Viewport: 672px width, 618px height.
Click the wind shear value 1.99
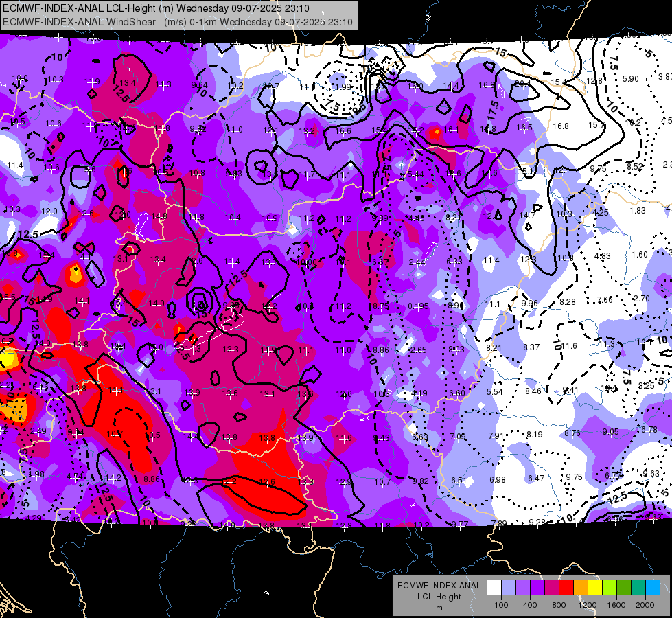(343, 87)
